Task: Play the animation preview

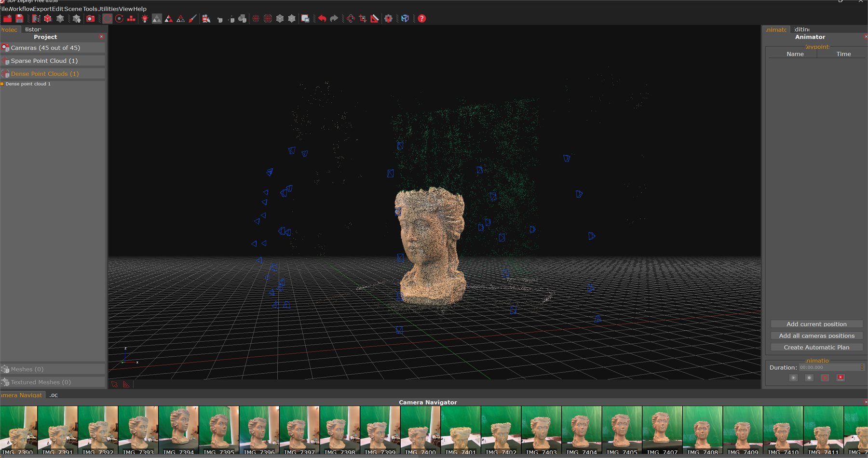Action: point(793,377)
